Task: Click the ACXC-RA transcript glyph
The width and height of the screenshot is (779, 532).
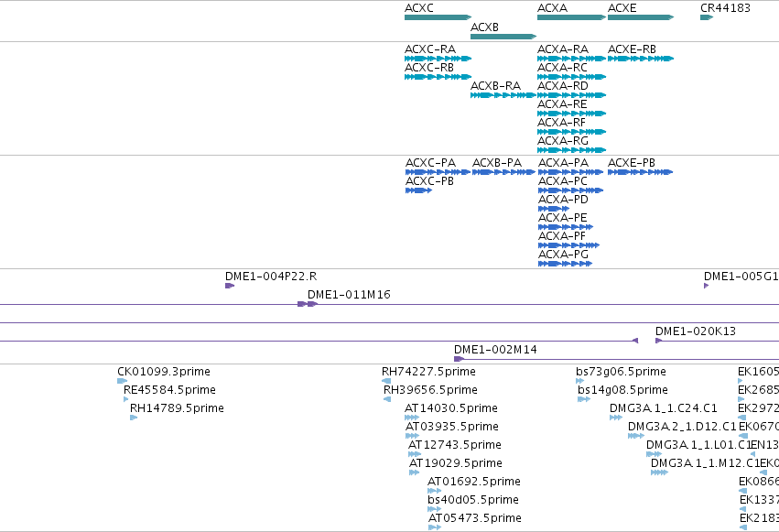Action: (438, 59)
